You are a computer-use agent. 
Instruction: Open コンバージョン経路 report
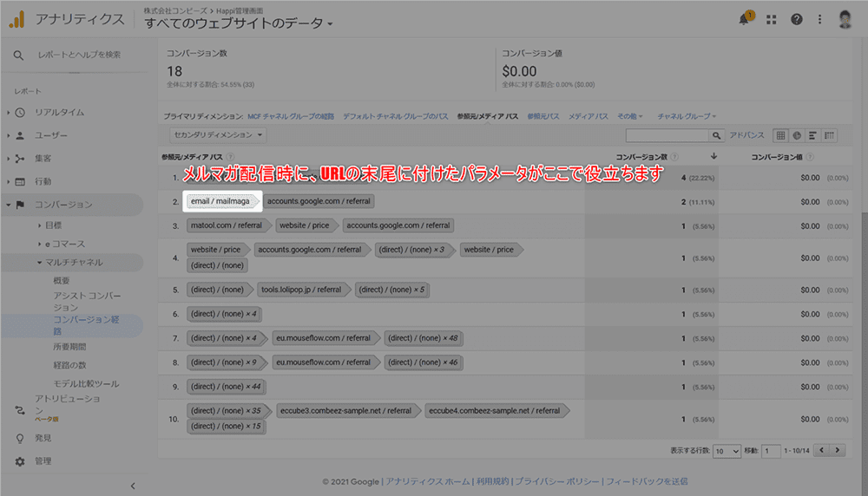(x=86, y=325)
